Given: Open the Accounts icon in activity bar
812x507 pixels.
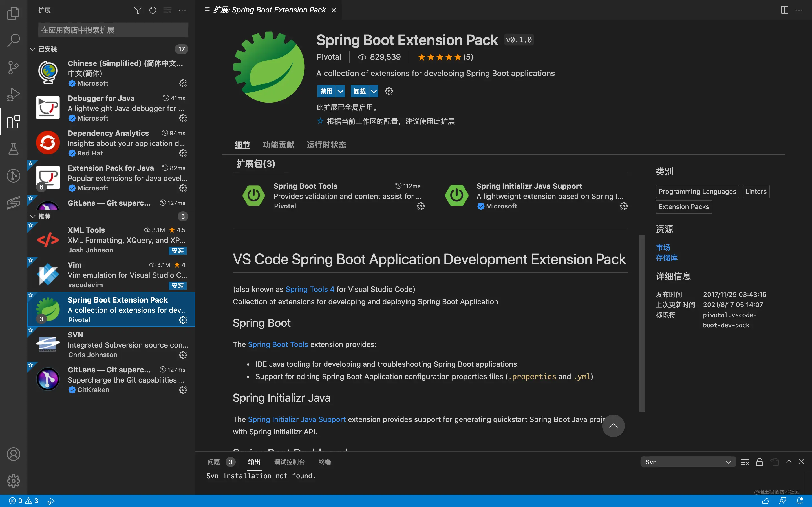Looking at the screenshot, I should (x=14, y=454).
